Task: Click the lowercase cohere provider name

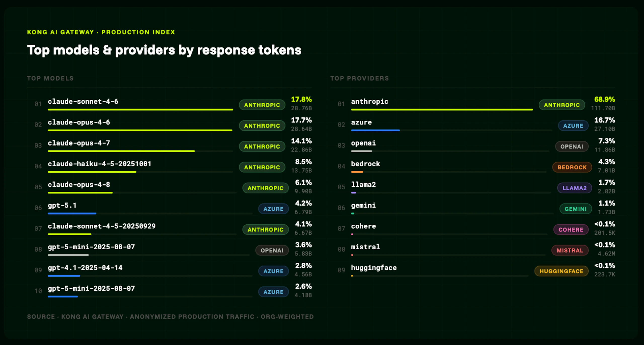Action: tap(363, 226)
